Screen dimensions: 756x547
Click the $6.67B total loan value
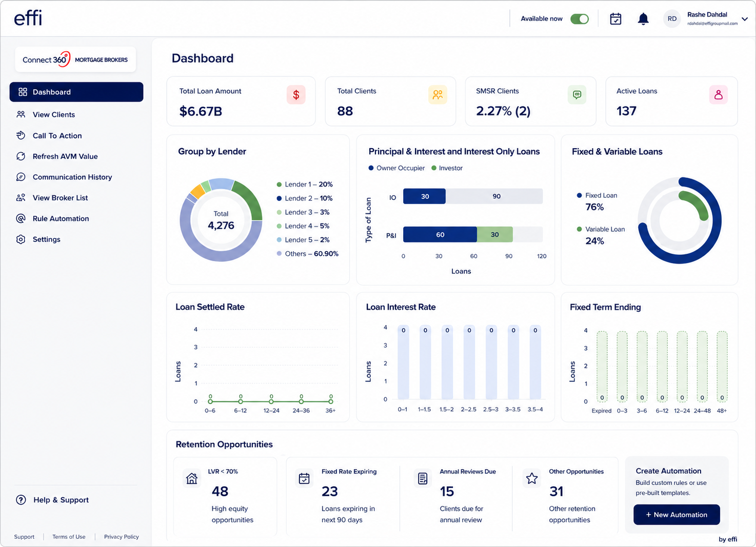pyautogui.click(x=201, y=111)
